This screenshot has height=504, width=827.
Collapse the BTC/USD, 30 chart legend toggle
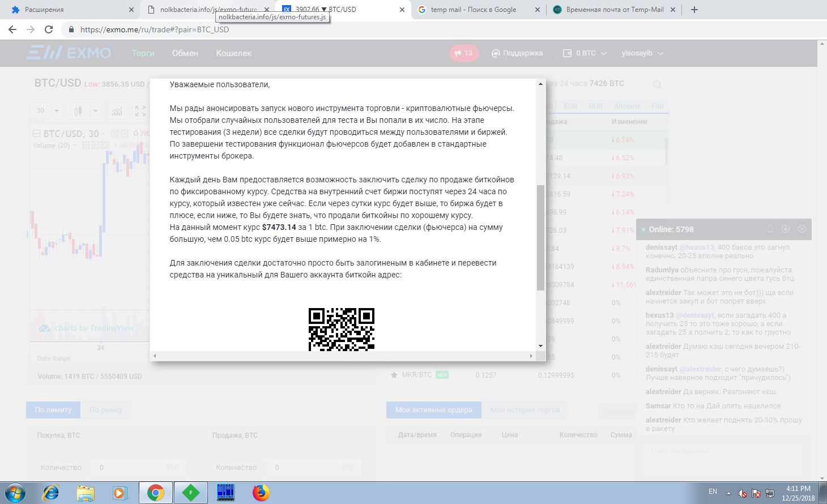point(37,134)
